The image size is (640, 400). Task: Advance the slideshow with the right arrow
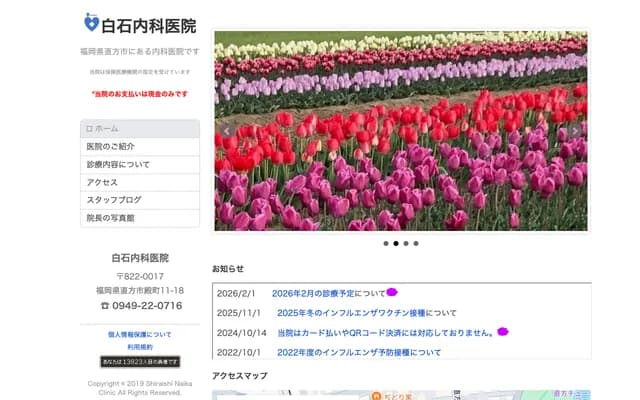[575, 131]
